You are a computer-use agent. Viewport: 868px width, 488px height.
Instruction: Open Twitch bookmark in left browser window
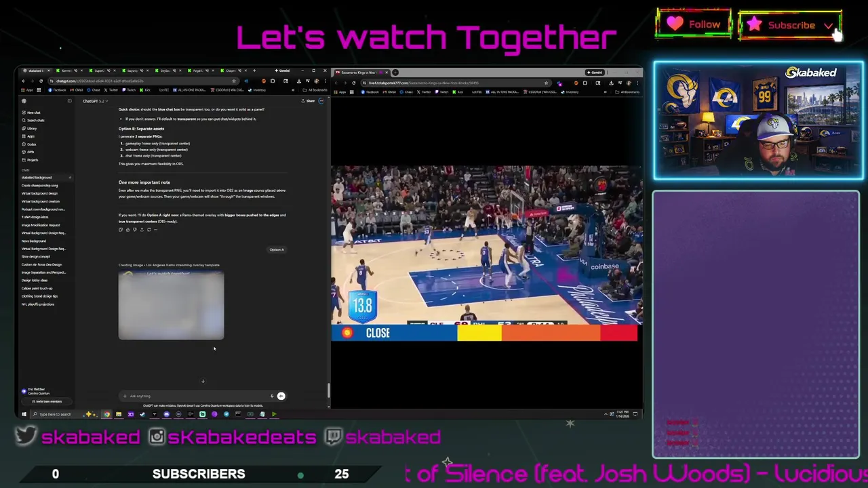(x=127, y=90)
